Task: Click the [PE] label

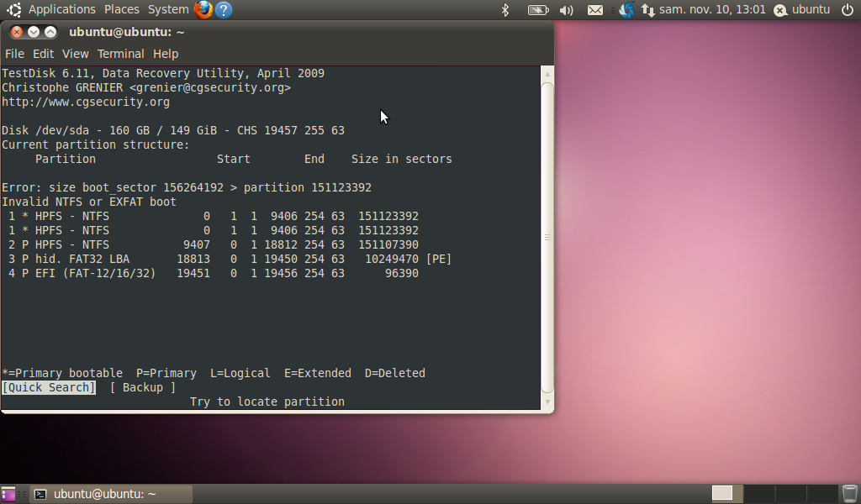Action: point(439,259)
